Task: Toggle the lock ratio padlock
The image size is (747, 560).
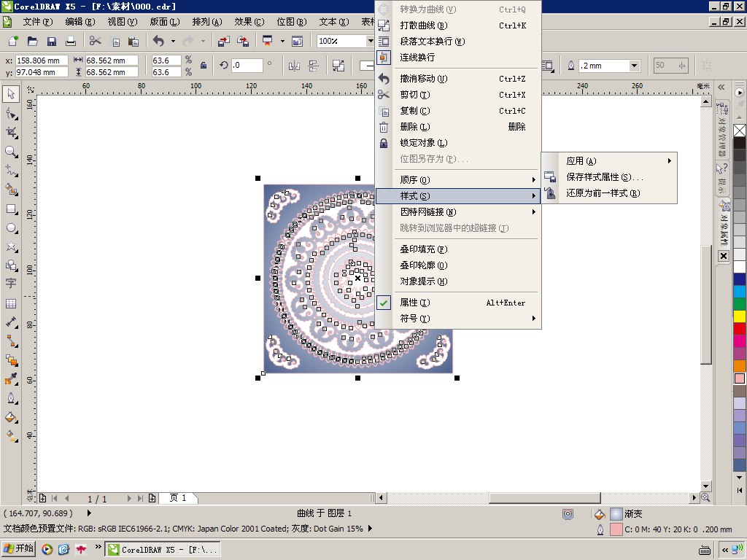Action: [204, 66]
